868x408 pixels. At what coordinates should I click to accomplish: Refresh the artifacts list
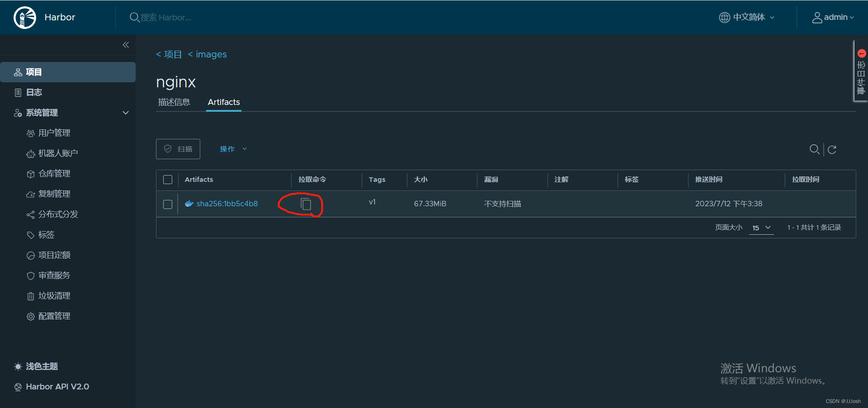click(832, 149)
